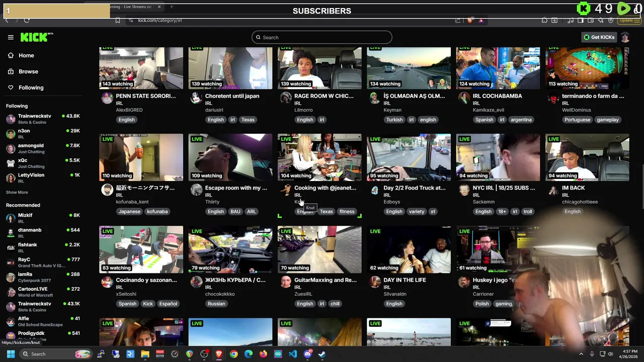644x362 pixels.
Task: Open n3on followed channel
Action: pyautogui.click(x=43, y=133)
